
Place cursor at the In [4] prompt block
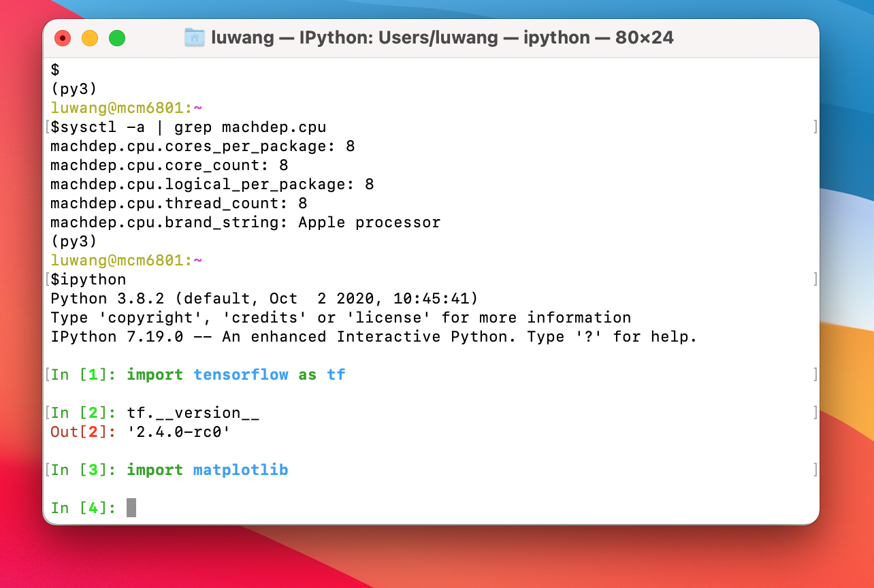point(82,508)
